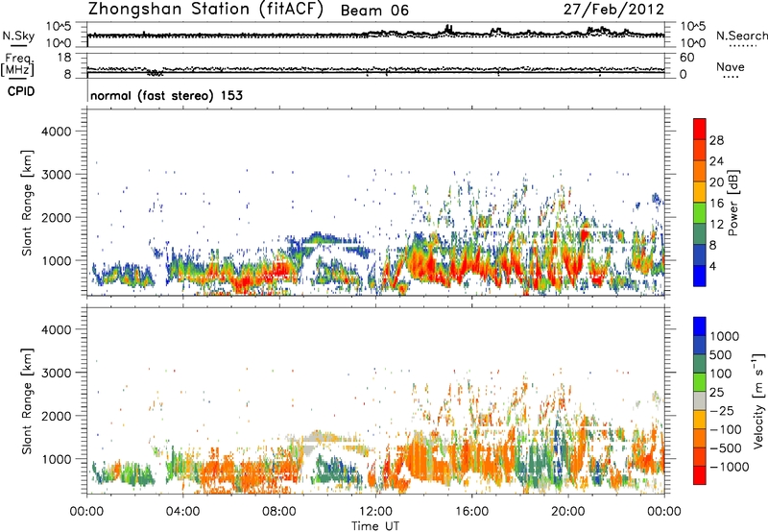The height and width of the screenshot is (532, 768).
Task: Click the strong red echo near 20:40 in power plot
Action: (x=585, y=234)
